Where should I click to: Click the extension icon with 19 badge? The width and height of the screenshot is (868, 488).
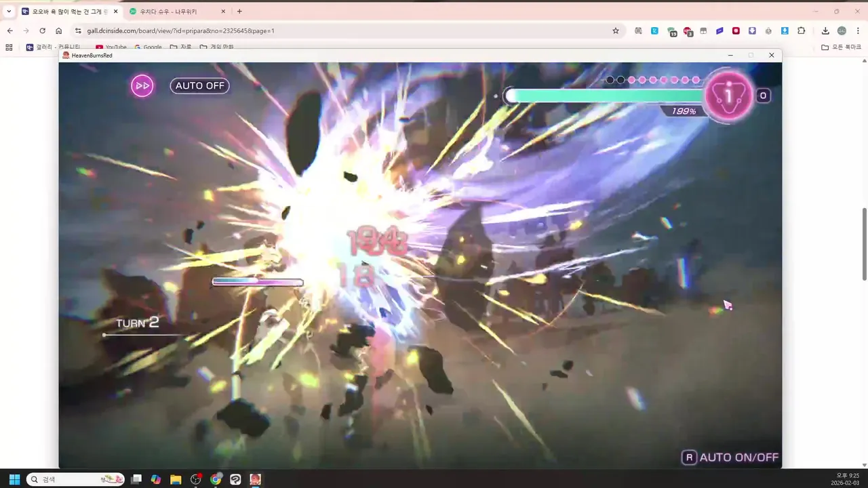click(x=671, y=31)
